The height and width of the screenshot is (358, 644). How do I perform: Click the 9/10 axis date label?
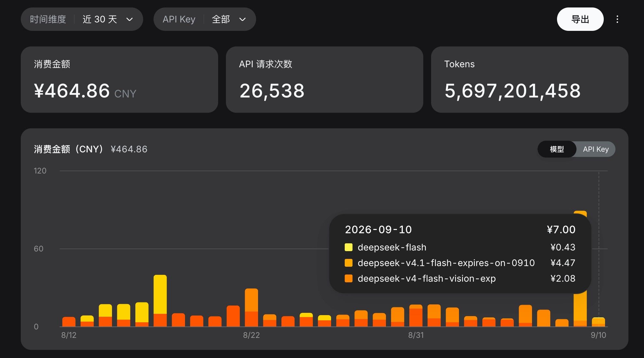(598, 335)
